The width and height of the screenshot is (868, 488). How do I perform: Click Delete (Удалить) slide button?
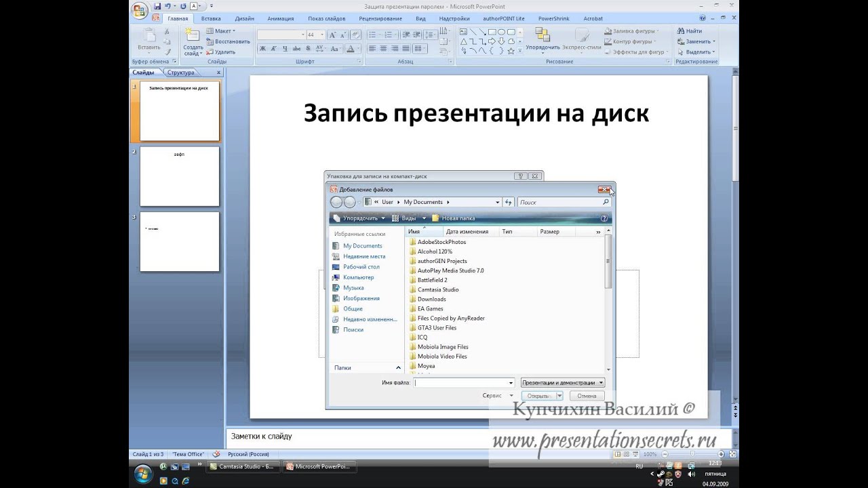coord(220,52)
